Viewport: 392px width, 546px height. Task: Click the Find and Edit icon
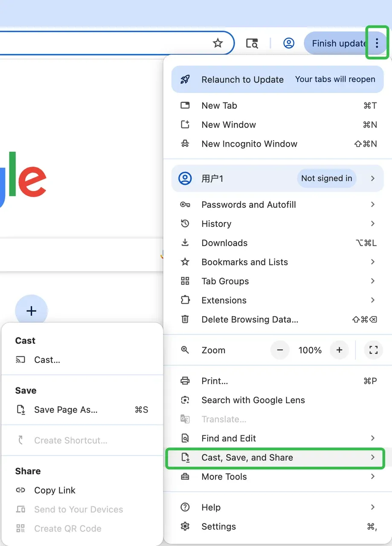[185, 439]
